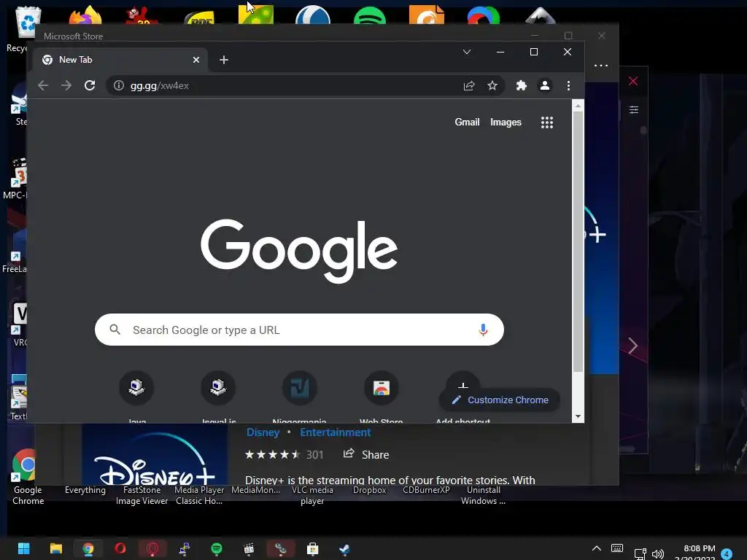The height and width of the screenshot is (560, 747).
Task: Open filter sliders icon in background window
Action: click(634, 110)
